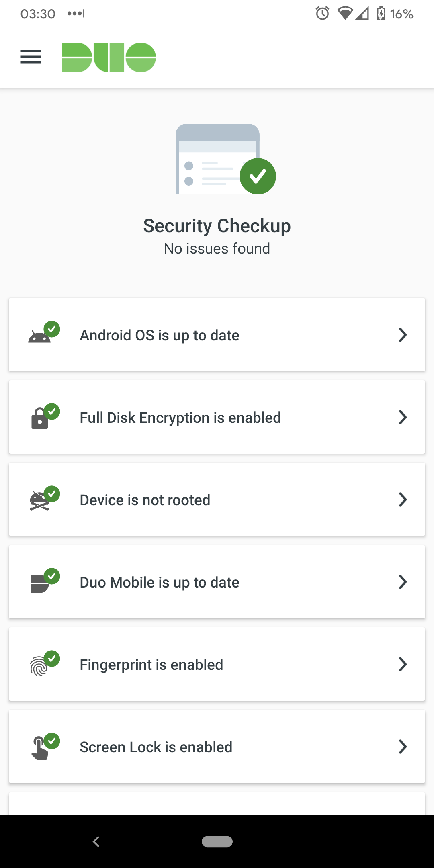Click the Security Checkup green checkmark illustration
Viewport: 434px width, 868px height.
click(x=258, y=176)
